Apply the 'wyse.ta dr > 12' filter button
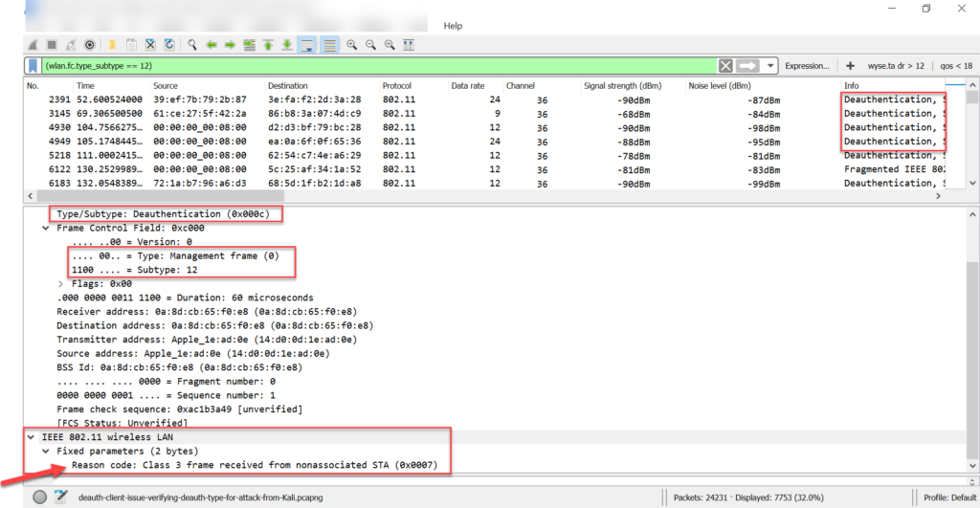 tap(896, 66)
